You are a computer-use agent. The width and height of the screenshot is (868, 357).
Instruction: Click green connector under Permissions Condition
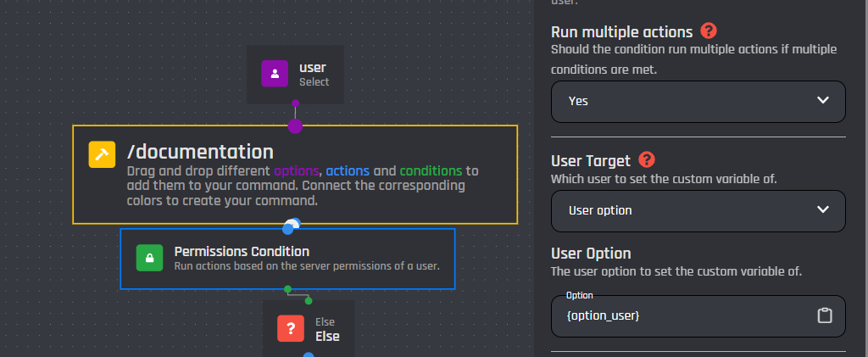[x=287, y=289]
